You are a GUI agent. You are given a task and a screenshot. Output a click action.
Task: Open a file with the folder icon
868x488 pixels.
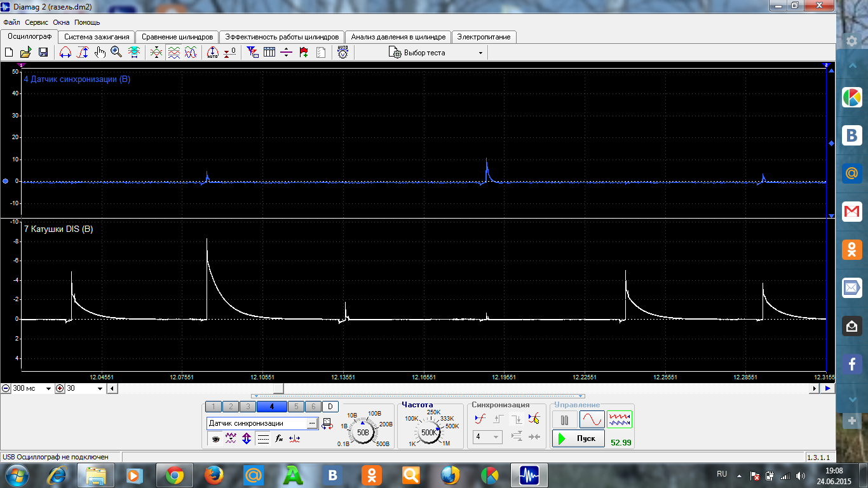point(26,53)
